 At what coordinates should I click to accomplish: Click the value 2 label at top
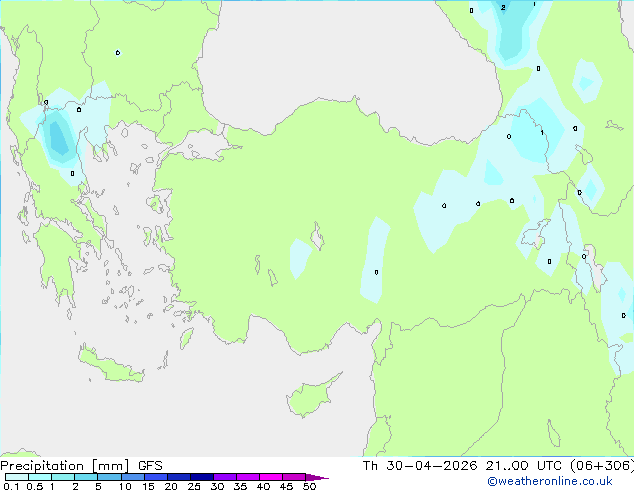tap(503, 7)
